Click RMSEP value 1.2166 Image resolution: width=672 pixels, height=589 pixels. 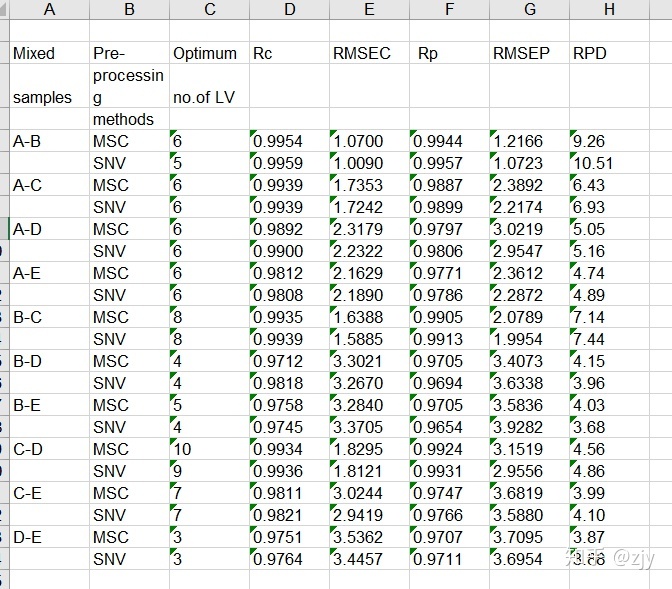[530, 141]
